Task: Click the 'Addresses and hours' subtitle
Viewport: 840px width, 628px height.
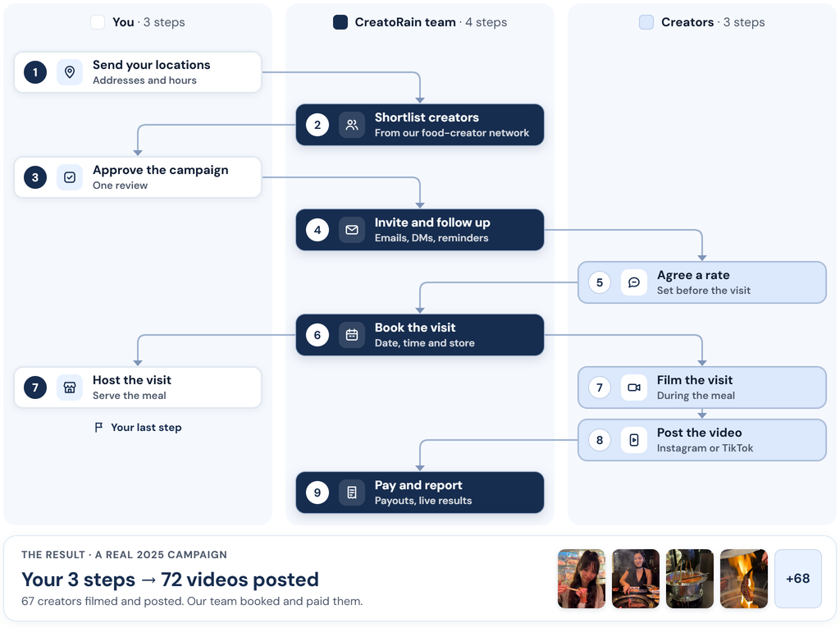Action: [x=144, y=80]
